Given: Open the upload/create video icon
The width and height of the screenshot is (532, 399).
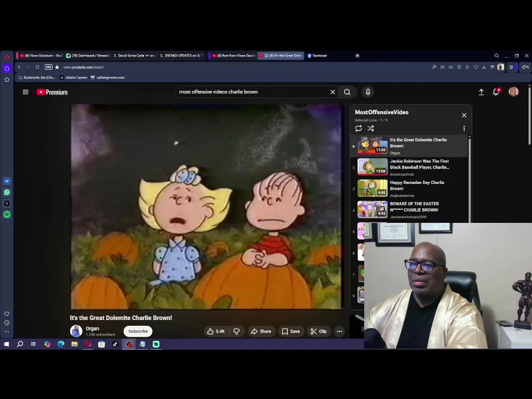Looking at the screenshot, I should pyautogui.click(x=481, y=92).
